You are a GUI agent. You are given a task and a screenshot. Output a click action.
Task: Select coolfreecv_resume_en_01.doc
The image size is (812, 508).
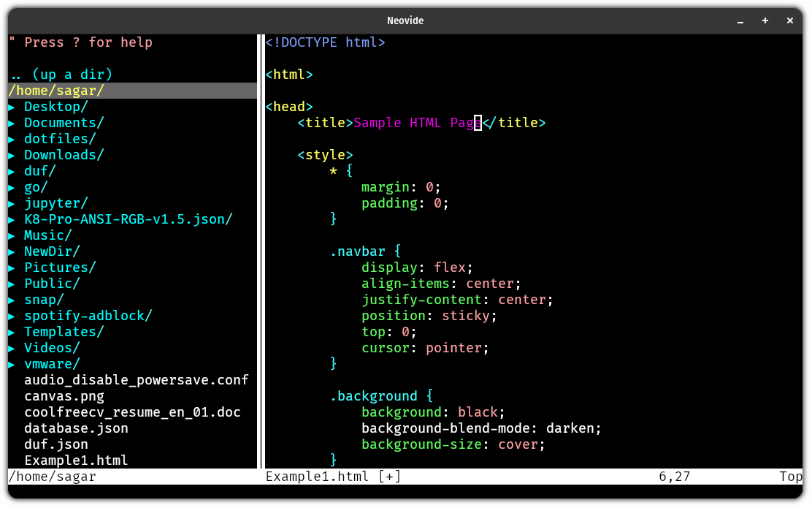pyautogui.click(x=132, y=412)
